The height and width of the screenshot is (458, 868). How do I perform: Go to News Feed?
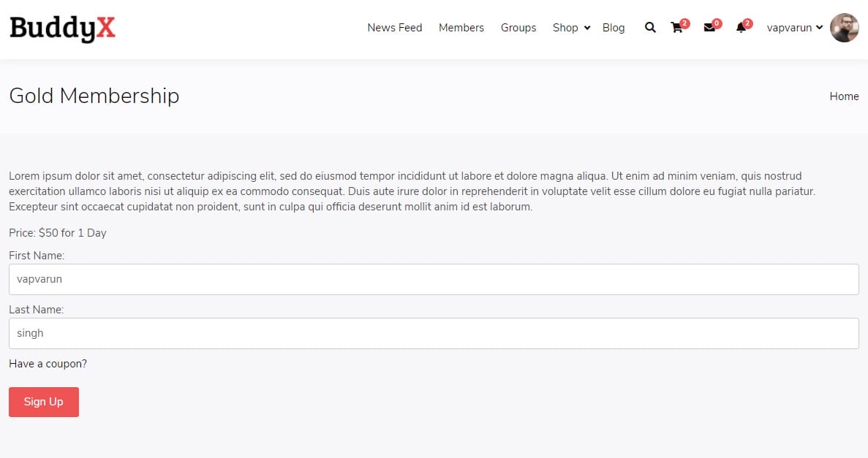point(395,28)
